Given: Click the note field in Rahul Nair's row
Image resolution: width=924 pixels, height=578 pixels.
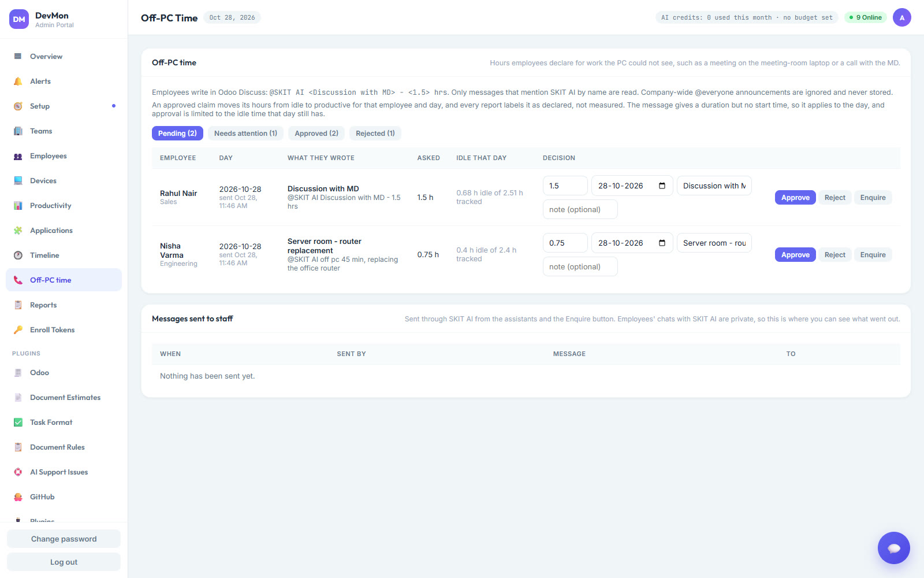Looking at the screenshot, I should click(x=580, y=210).
